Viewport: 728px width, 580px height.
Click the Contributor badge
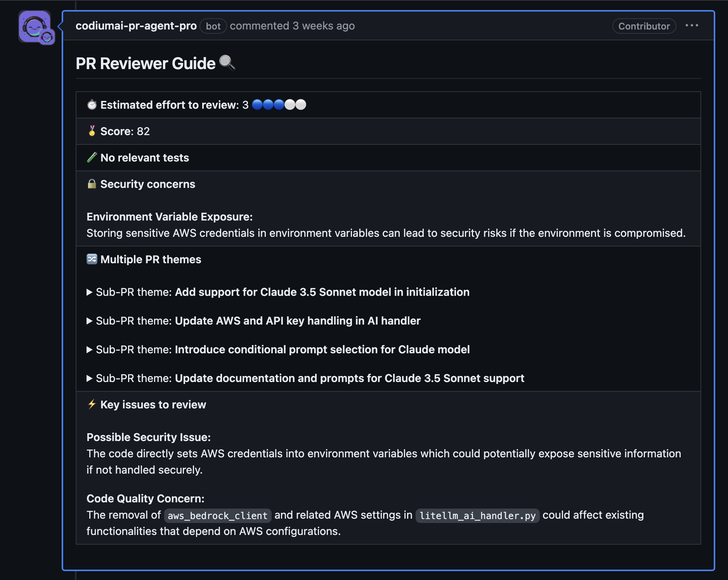644,26
